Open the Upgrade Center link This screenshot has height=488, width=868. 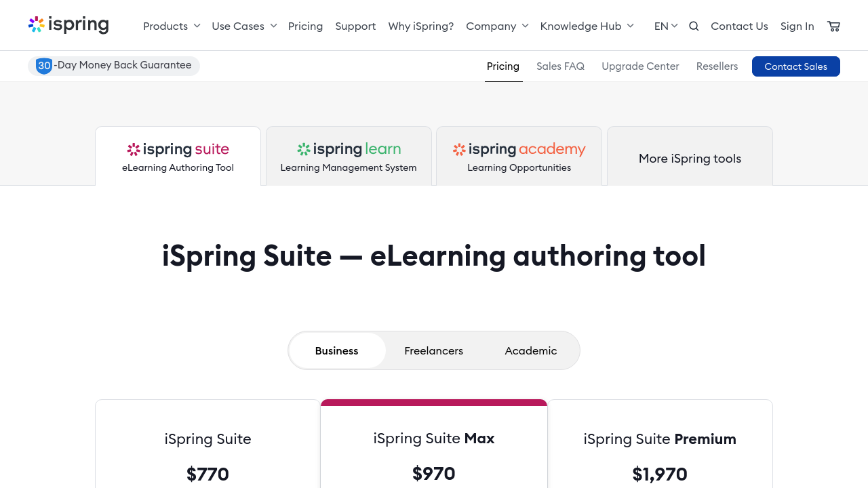click(640, 66)
